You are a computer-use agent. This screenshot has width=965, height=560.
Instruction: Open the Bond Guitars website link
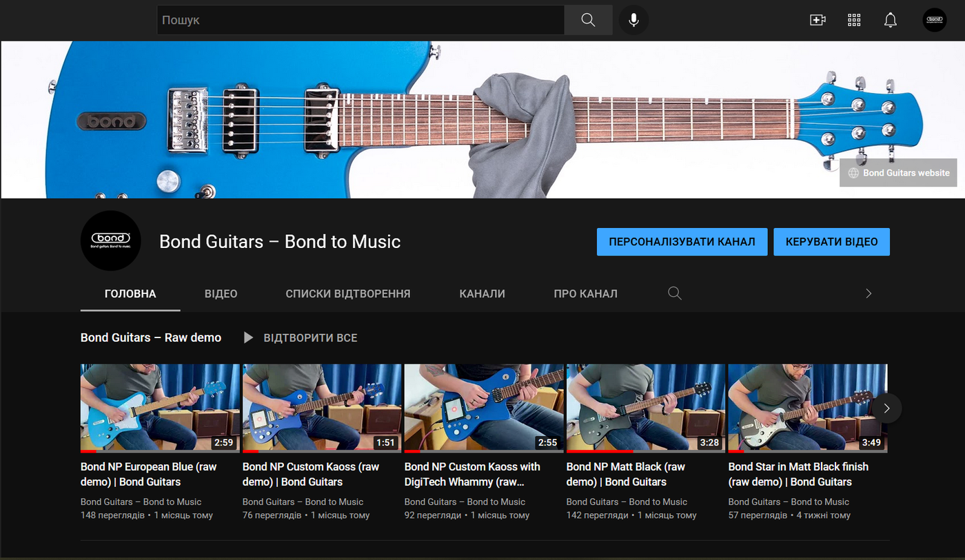898,173
